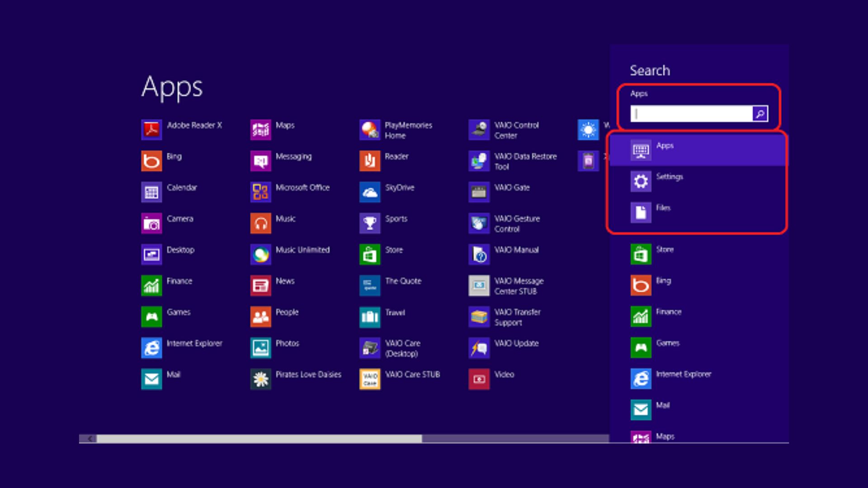Click the horizontal scrollbar thumb
Viewport: 868px width, 488px height.
(259, 438)
